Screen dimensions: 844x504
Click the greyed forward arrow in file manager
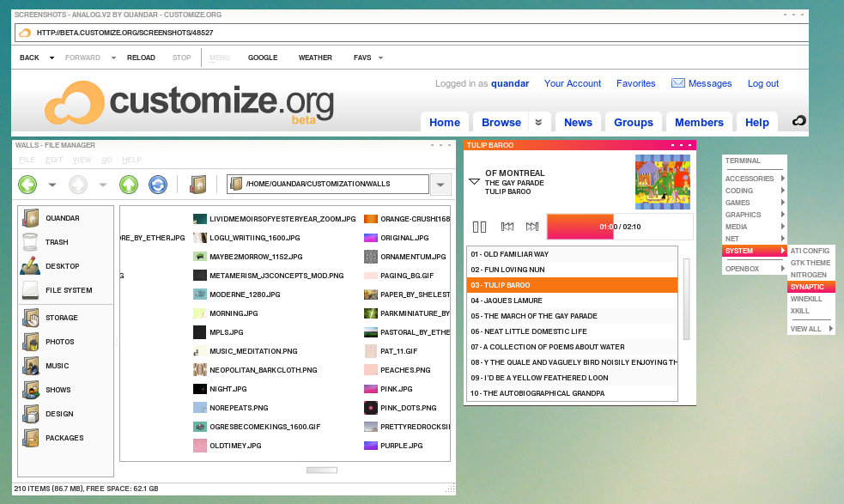coord(78,185)
